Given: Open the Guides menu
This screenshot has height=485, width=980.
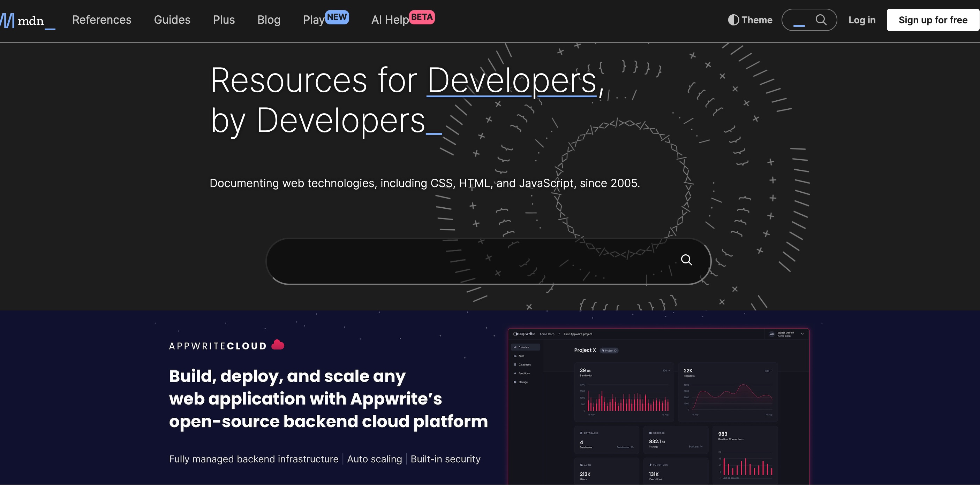Looking at the screenshot, I should click(x=172, y=20).
